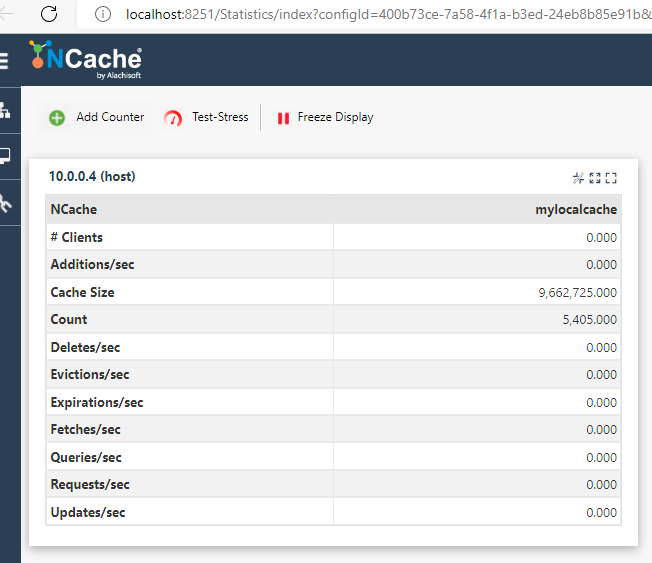The width and height of the screenshot is (652, 563).
Task: Click the square-corners fullscreen icon on host panel
Action: tap(611, 178)
